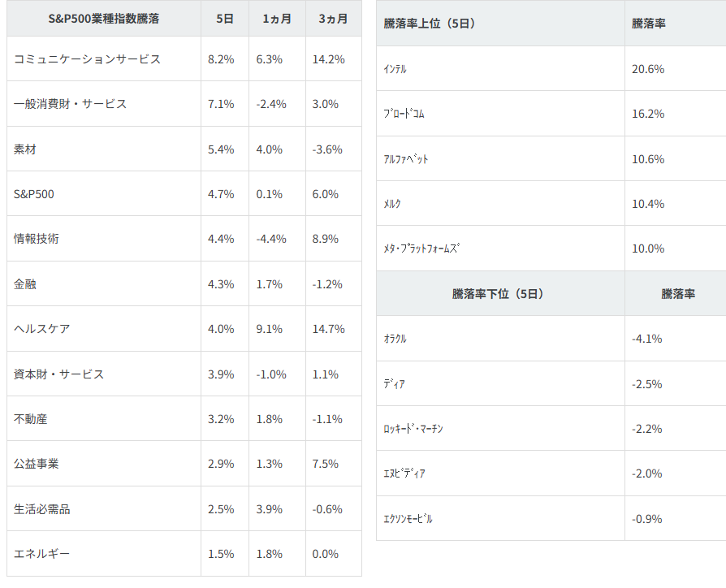Click the 情報技術 sector name

[37, 239]
